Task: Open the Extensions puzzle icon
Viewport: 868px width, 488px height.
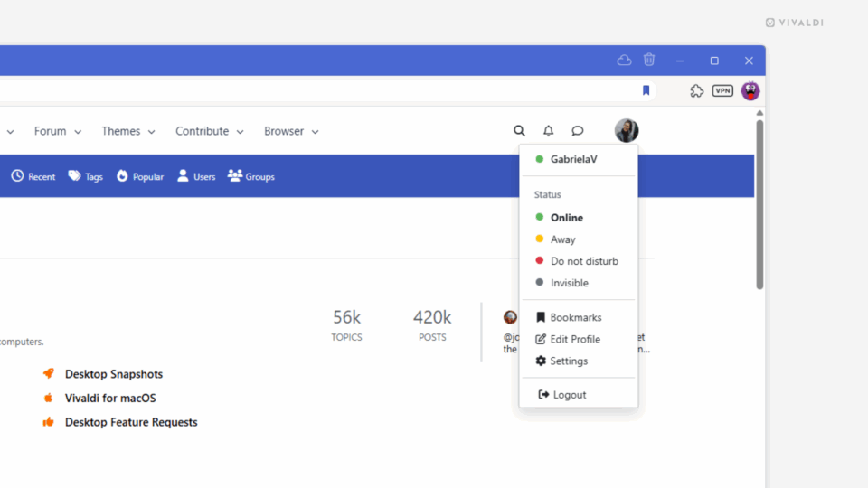Action: [x=696, y=90]
